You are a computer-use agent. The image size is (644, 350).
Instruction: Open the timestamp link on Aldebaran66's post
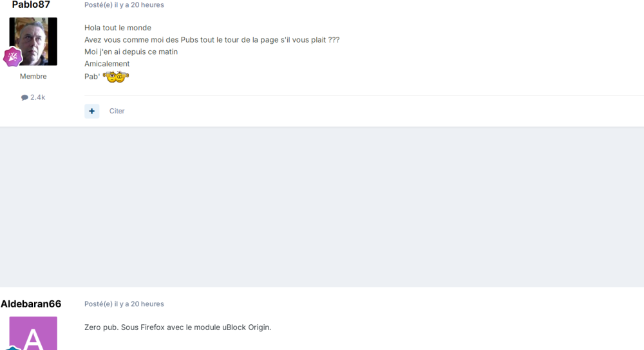(x=139, y=304)
